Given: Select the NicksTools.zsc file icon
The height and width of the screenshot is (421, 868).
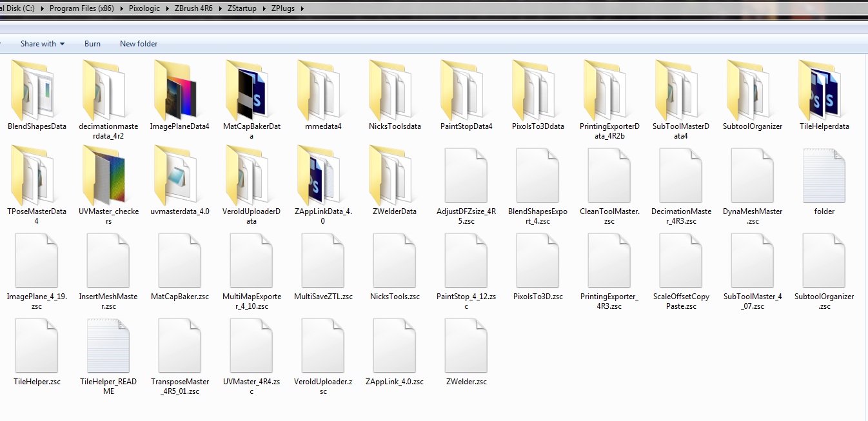Looking at the screenshot, I should [395, 260].
